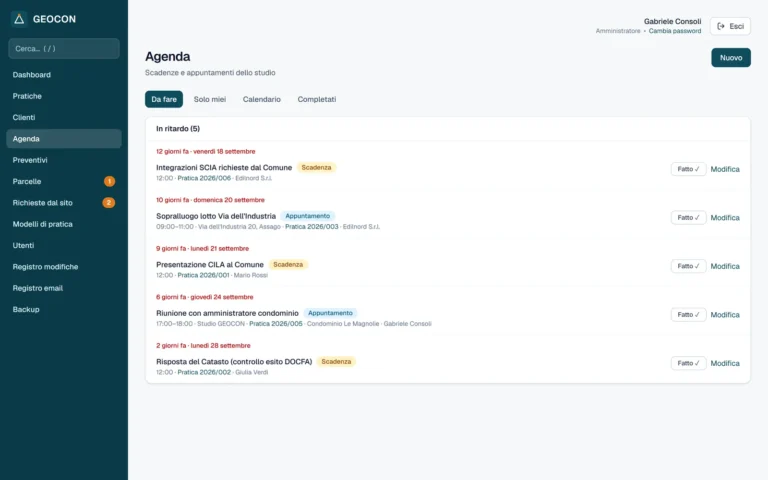
Task: Click the Gabriele Consoli name in header
Action: 672,22
